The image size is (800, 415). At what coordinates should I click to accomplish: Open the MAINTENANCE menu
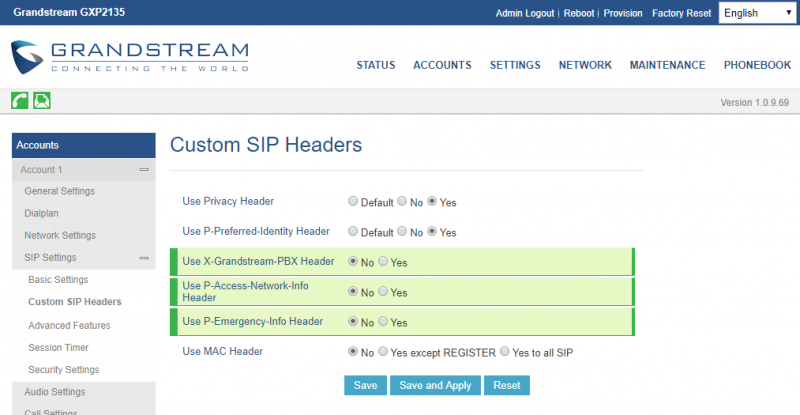(x=667, y=65)
